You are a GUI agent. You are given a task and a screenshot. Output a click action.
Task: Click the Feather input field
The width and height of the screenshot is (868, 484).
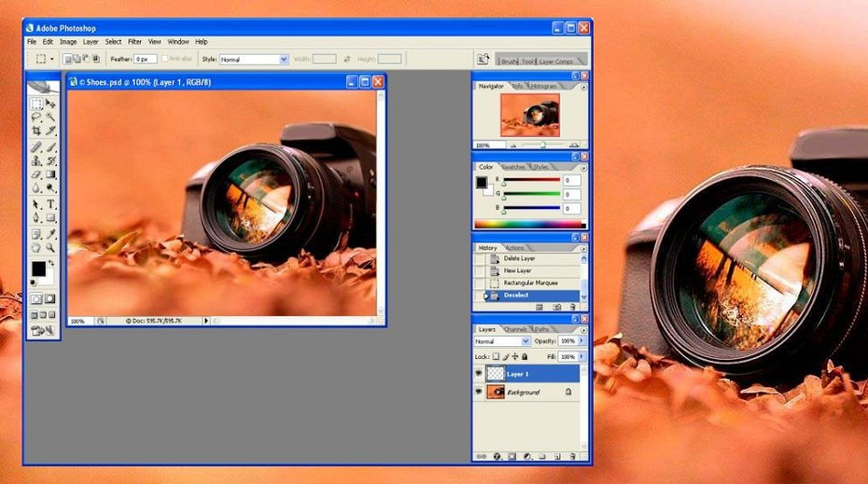click(x=145, y=59)
